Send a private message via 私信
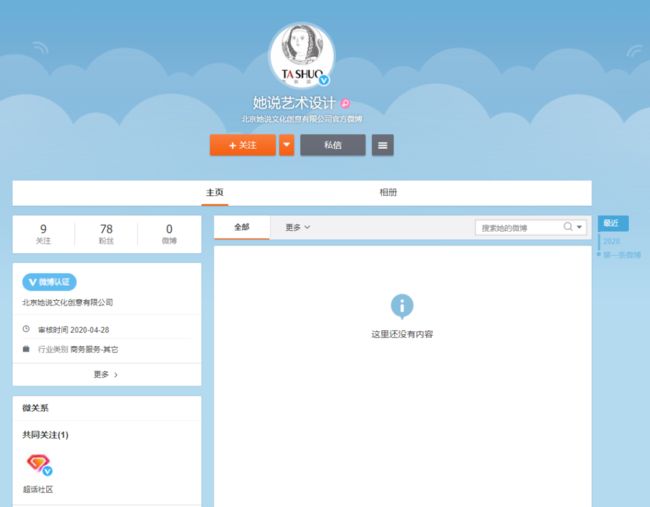650x507 pixels. pos(333,145)
